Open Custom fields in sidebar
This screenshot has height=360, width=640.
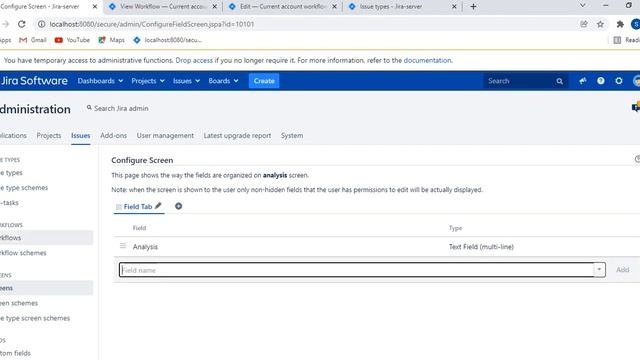pyautogui.click(x=15, y=353)
